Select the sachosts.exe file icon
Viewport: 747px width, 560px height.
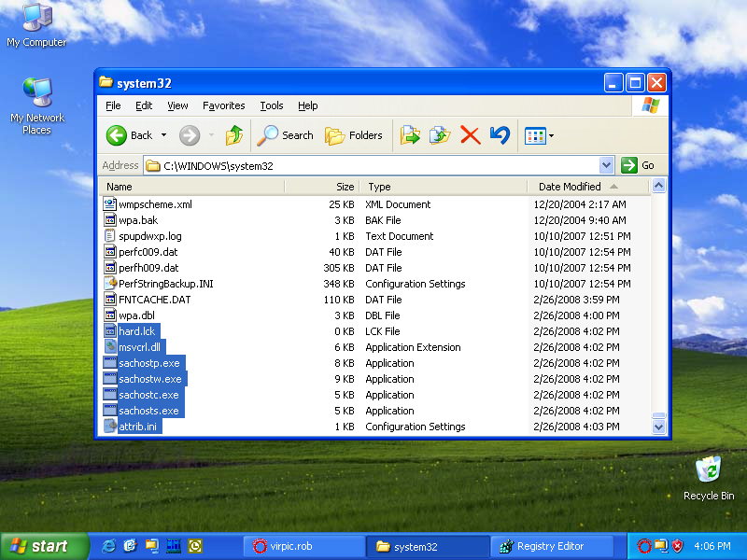click(109, 411)
